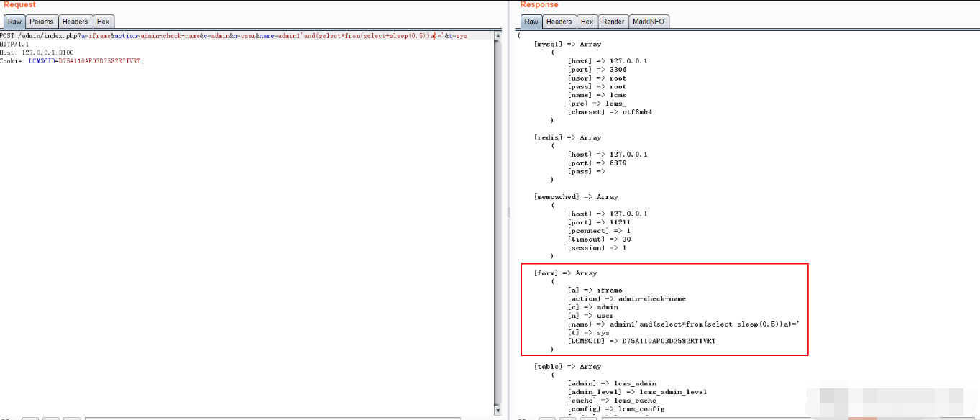Viewport: 980px width, 420px height.
Task: Click the [t] => sys line
Action: 588,333
